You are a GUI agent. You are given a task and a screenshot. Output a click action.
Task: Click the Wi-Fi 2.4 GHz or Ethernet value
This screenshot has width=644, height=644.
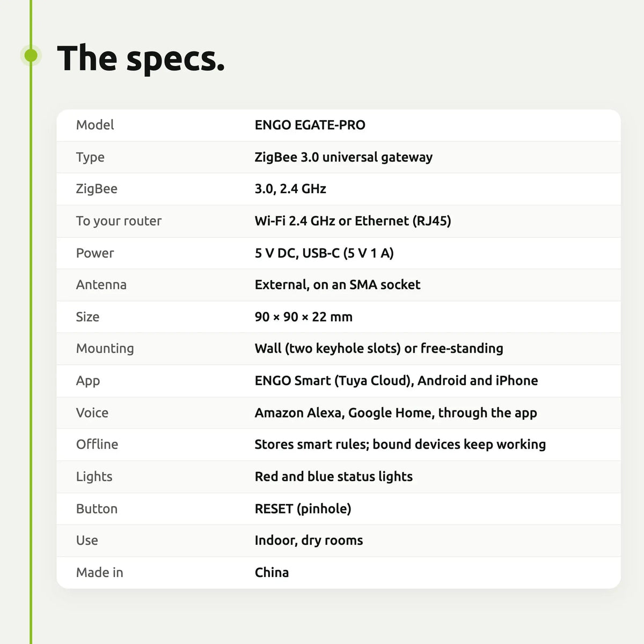(353, 221)
